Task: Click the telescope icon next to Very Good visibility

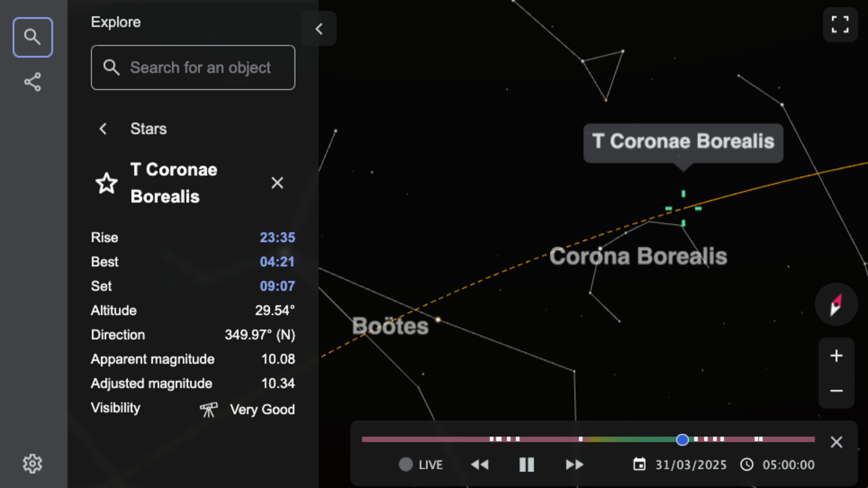Action: [208, 409]
